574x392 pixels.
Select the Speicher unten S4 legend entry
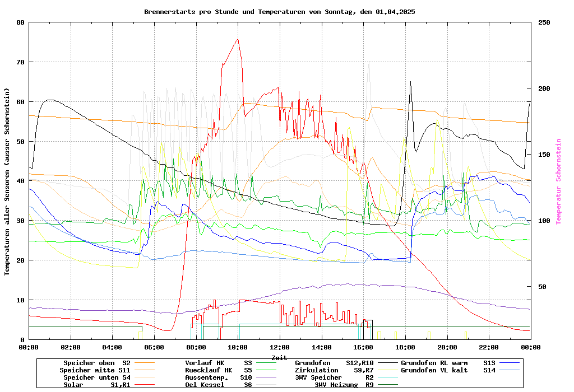95,377
